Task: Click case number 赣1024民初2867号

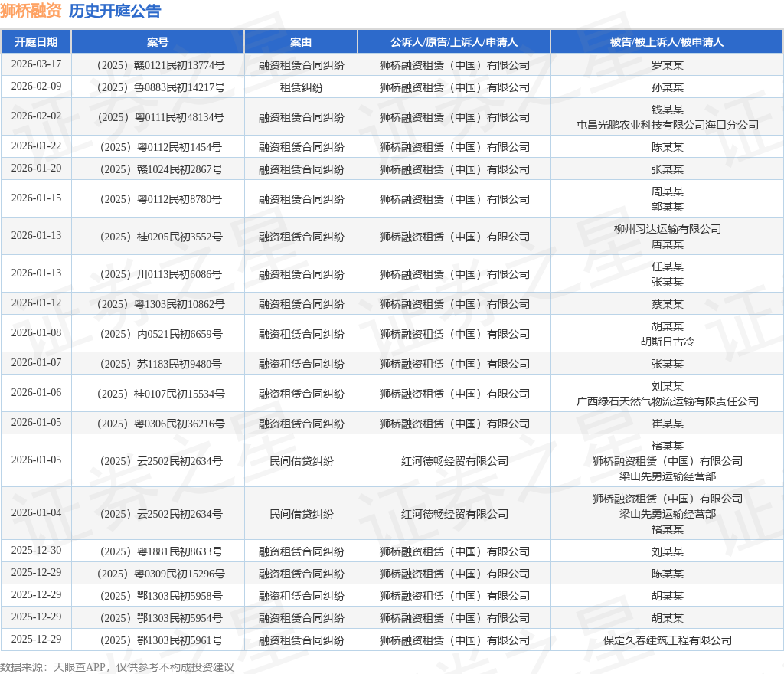Action: pyautogui.click(x=161, y=169)
